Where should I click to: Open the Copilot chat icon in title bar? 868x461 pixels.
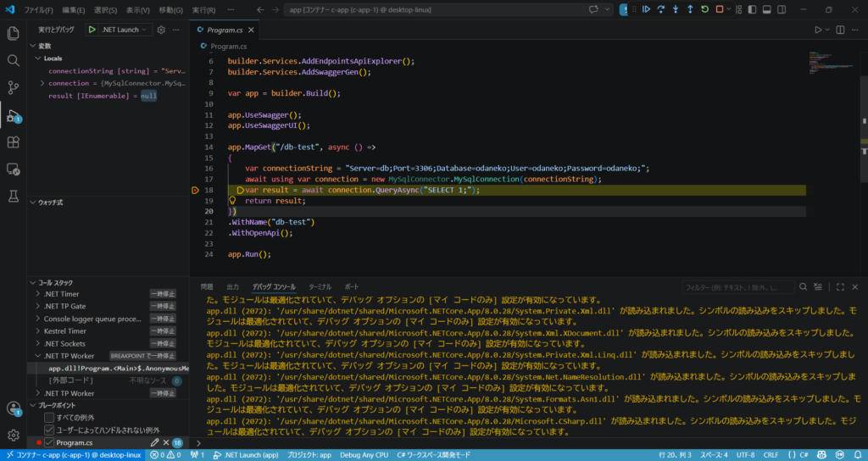coord(594,9)
